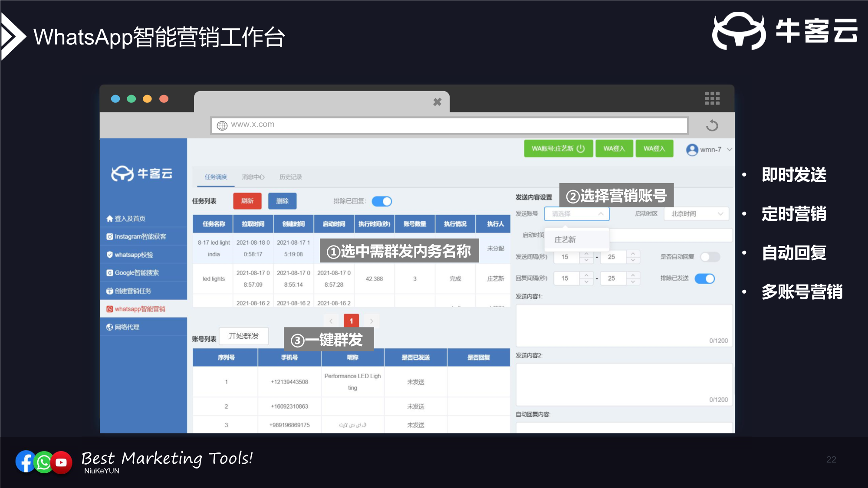Go to next page arrow in pagination
This screenshot has height=488, width=868.
[x=372, y=321]
